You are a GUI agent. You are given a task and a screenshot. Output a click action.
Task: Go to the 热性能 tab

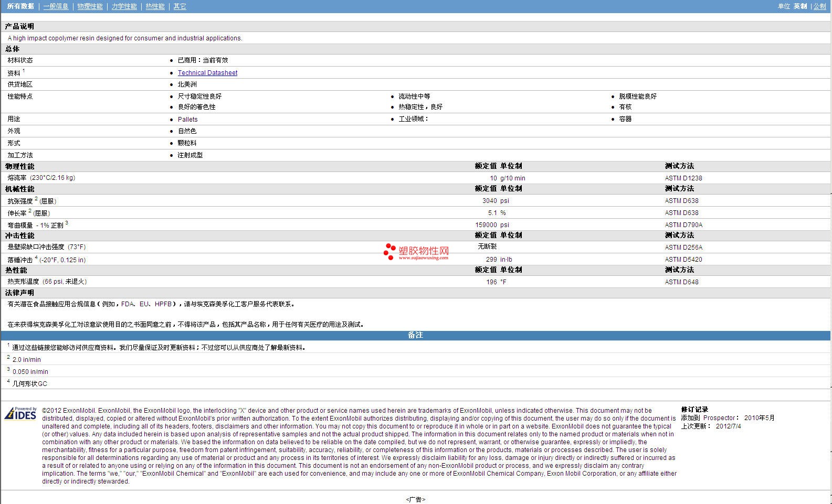pyautogui.click(x=155, y=6)
